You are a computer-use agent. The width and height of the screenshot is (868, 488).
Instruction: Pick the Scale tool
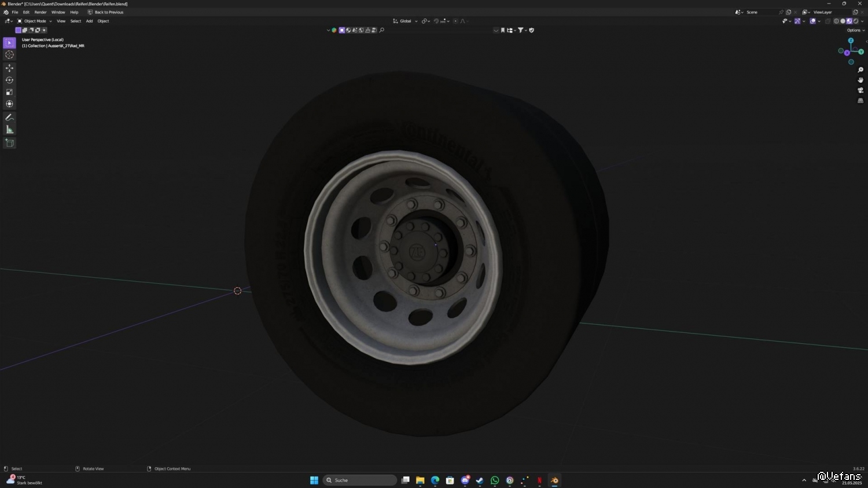[x=9, y=92]
